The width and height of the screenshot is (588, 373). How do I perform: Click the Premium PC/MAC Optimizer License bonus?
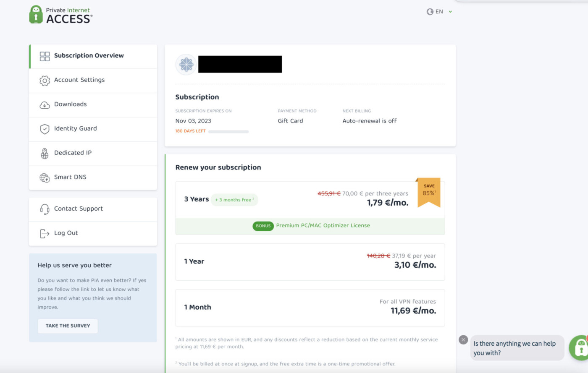(x=323, y=226)
